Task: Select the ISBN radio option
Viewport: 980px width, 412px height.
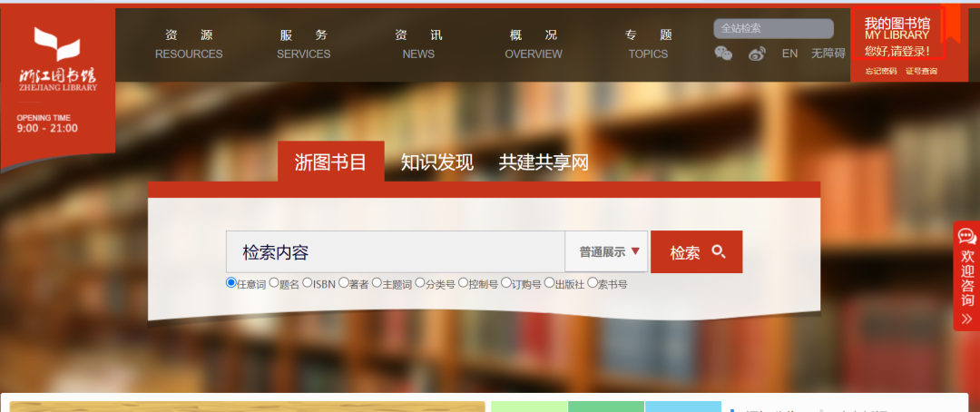Action: tap(308, 283)
